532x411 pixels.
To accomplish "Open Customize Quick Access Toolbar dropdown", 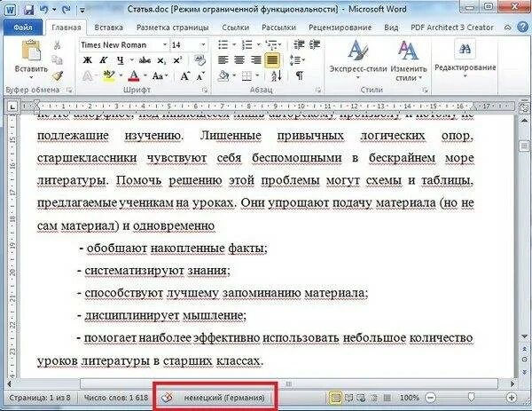I will click(82, 10).
